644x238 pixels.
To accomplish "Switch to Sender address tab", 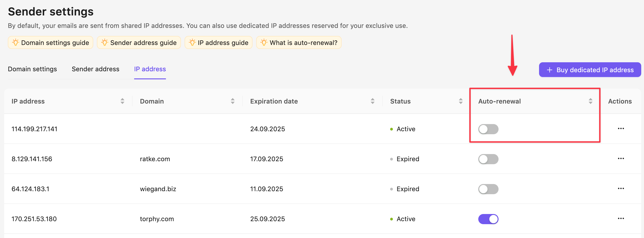I will [x=95, y=69].
